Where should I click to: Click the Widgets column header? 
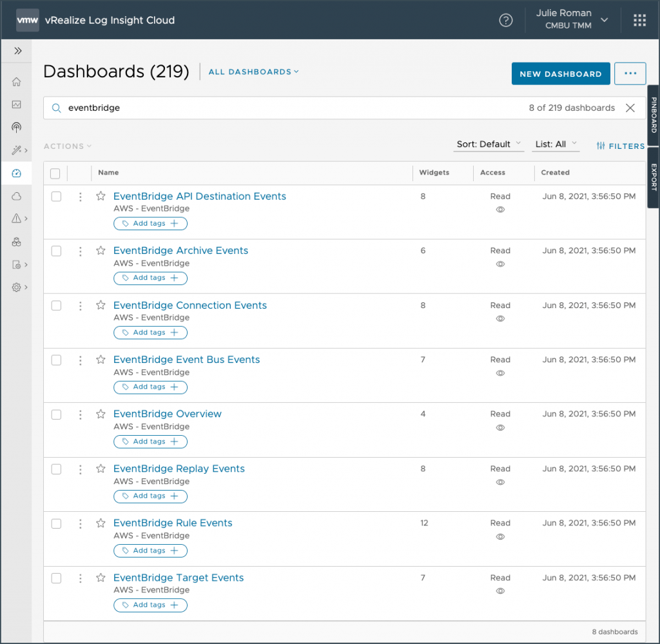pyautogui.click(x=434, y=173)
